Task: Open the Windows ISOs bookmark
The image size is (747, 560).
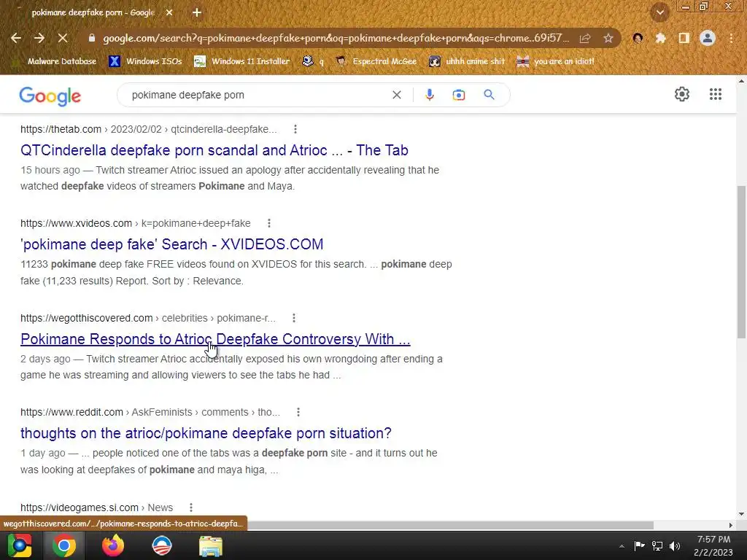Action: click(145, 61)
